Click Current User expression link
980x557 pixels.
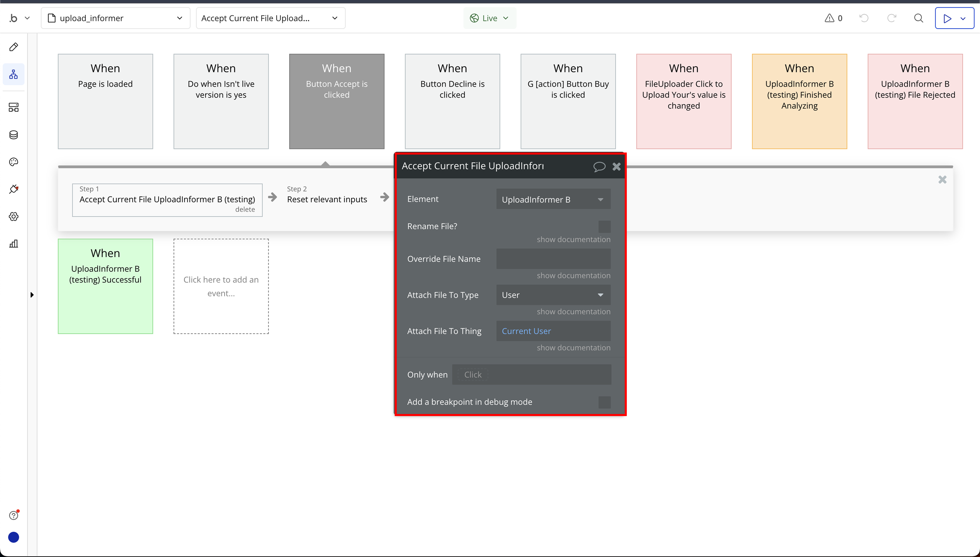tap(526, 331)
